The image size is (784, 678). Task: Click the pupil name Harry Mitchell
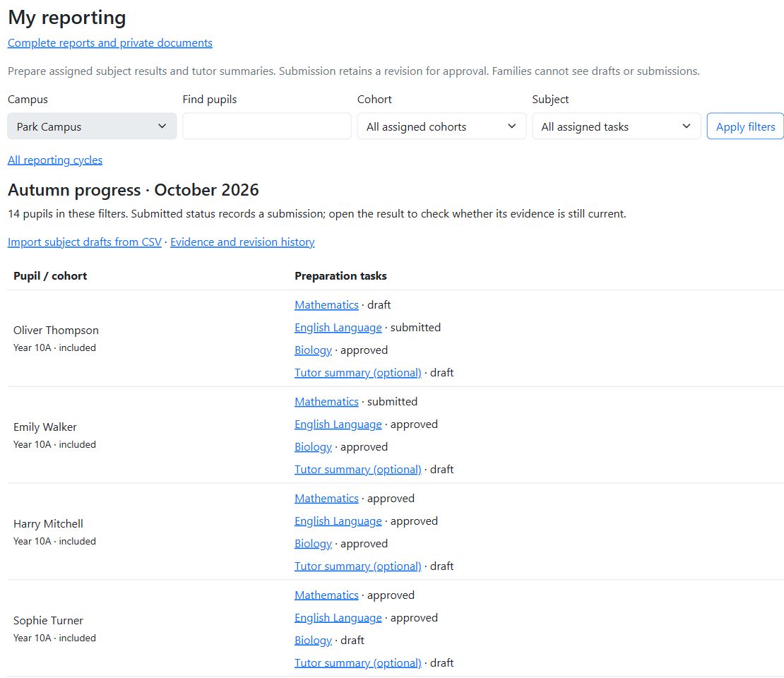[48, 523]
